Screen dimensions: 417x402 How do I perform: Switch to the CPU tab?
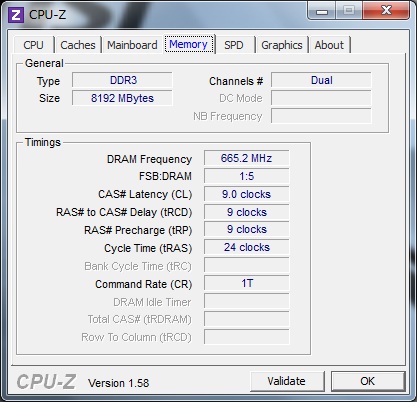click(33, 45)
